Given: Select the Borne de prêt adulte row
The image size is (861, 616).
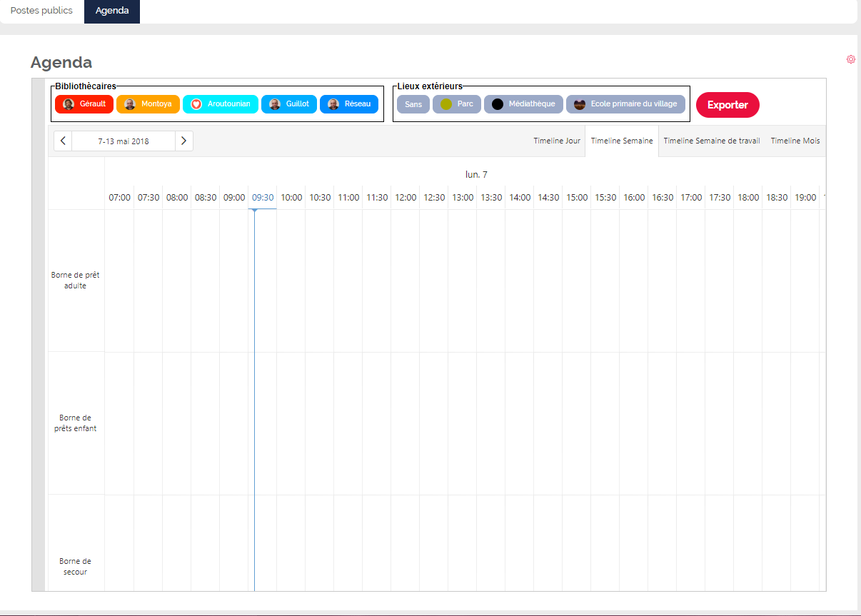Looking at the screenshot, I should point(76,281).
